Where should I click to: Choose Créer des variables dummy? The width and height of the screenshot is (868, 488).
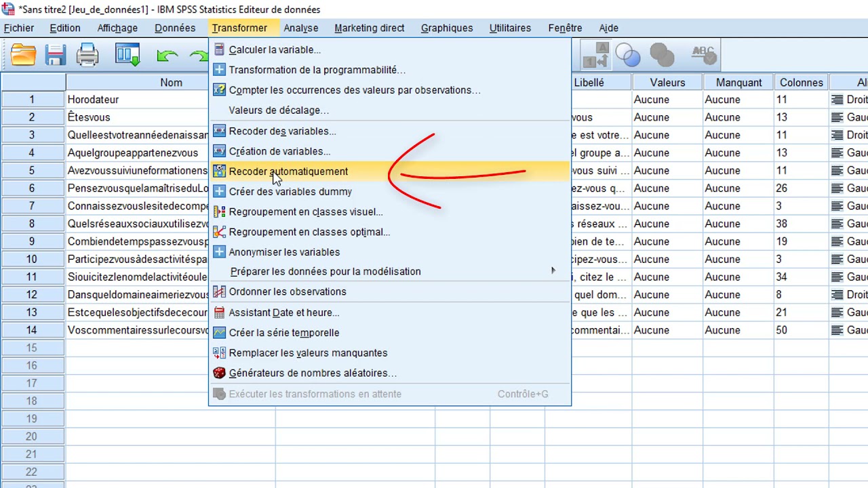[389, 192]
